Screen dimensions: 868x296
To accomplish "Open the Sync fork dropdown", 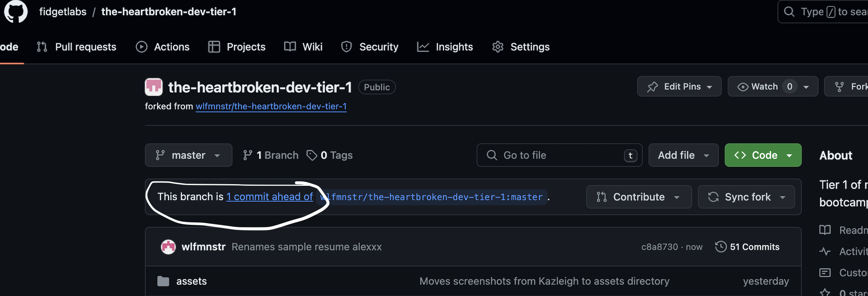I will (746, 197).
